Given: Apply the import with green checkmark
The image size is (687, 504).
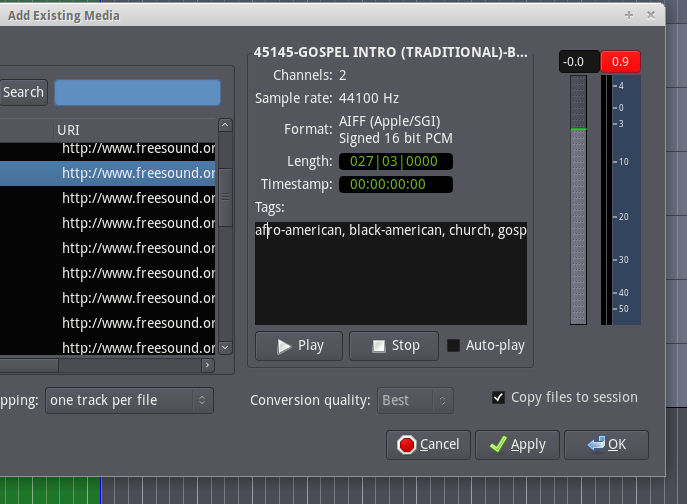Looking at the screenshot, I should (x=517, y=444).
